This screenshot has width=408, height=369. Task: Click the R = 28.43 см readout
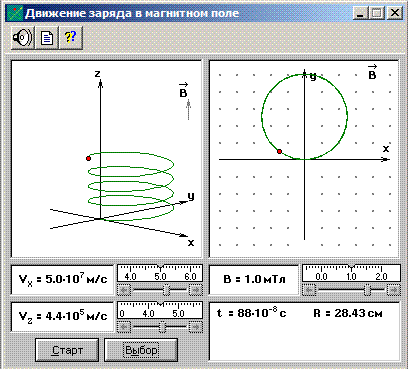pyautogui.click(x=348, y=313)
